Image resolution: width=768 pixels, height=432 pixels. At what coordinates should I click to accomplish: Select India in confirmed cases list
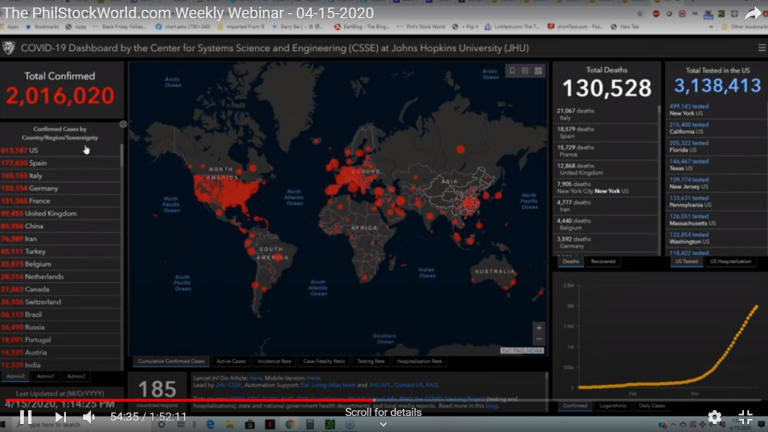click(x=60, y=365)
